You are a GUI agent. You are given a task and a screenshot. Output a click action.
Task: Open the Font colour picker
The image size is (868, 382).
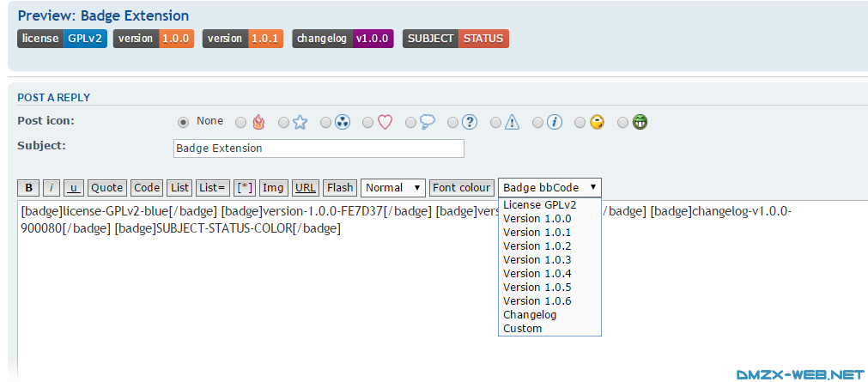click(462, 187)
